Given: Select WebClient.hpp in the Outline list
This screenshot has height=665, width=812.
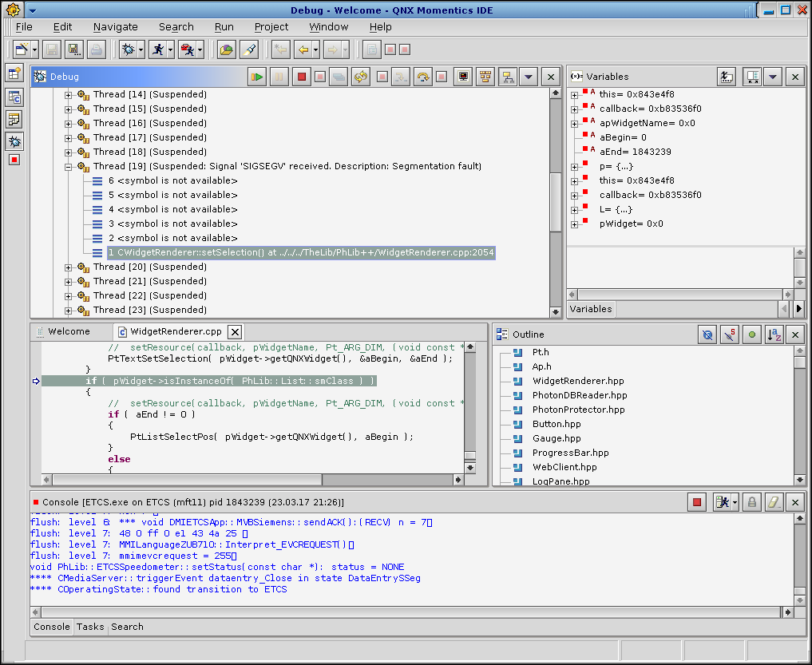Looking at the screenshot, I should point(564,467).
